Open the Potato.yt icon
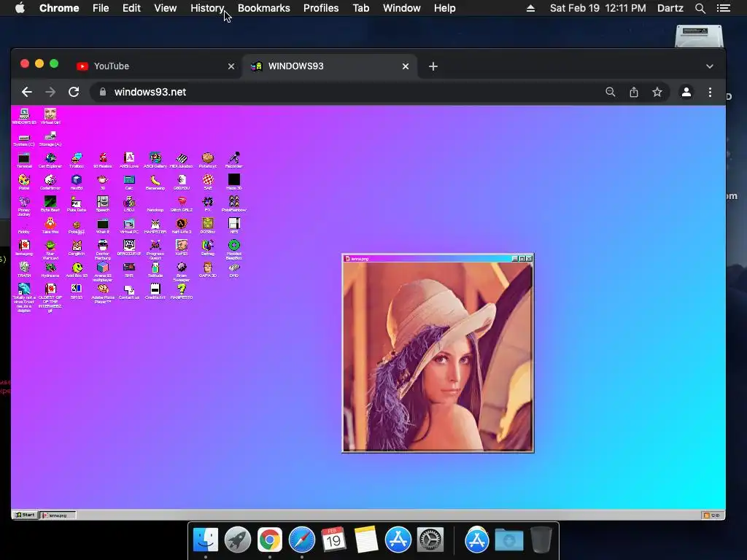 click(207, 160)
